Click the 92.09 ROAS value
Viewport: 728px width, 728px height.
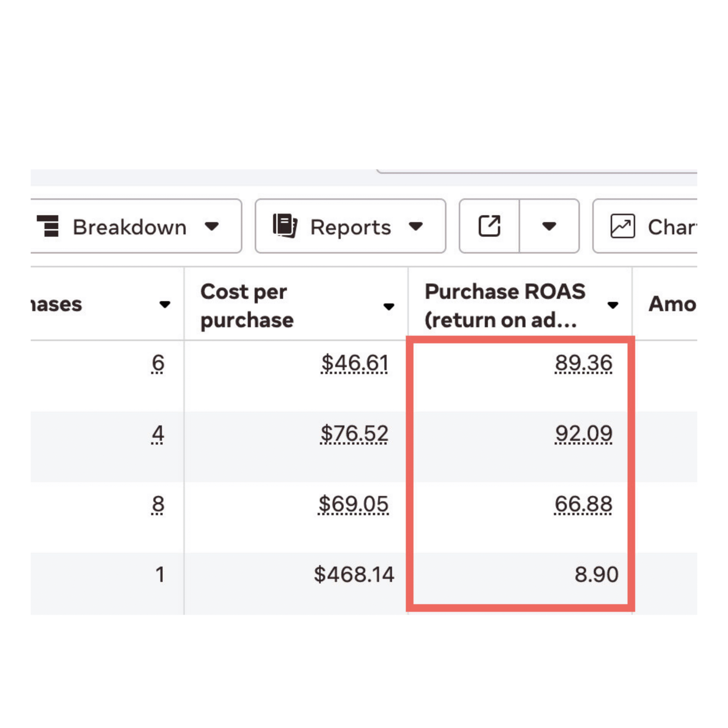(x=583, y=433)
